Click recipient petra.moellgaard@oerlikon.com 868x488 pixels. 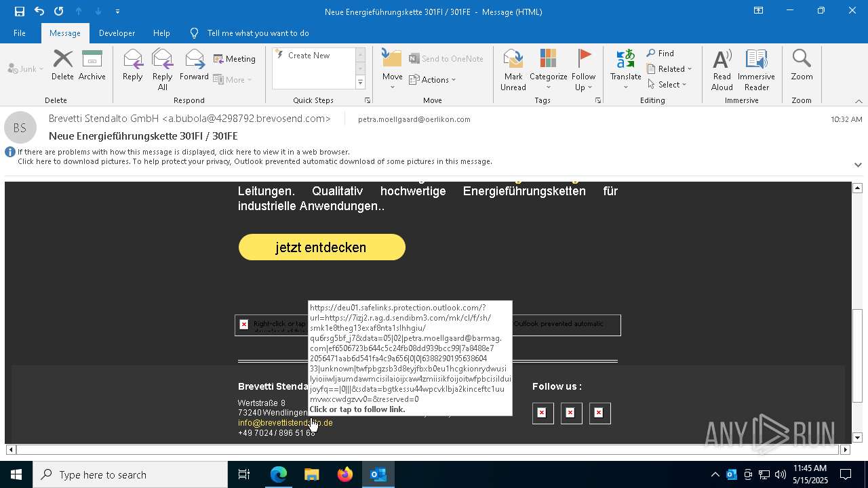[414, 119]
